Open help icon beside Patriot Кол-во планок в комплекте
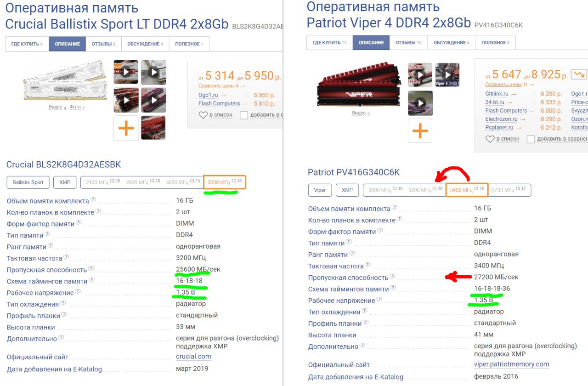The width and height of the screenshot is (588, 386). click(x=400, y=219)
